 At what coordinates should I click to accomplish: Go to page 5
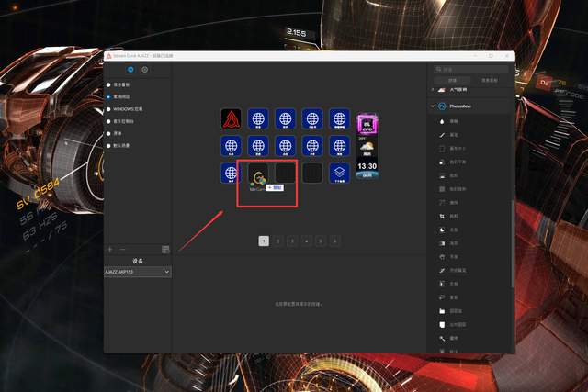click(321, 241)
